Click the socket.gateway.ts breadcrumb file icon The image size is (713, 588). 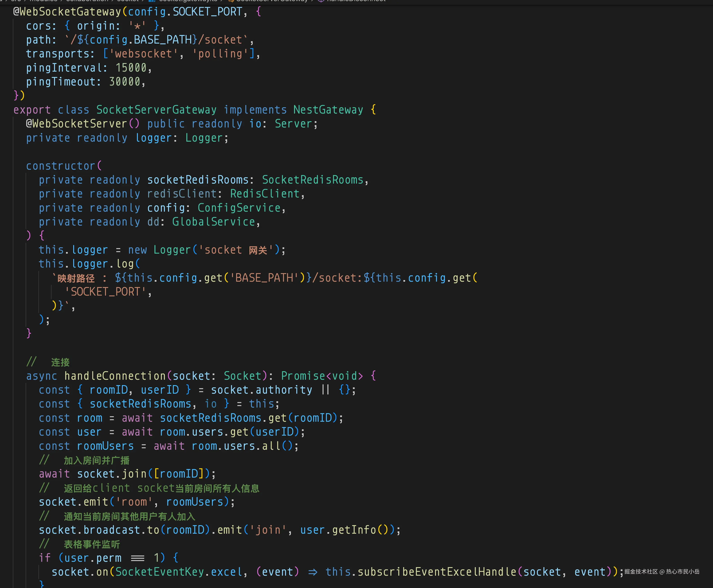pyautogui.click(x=152, y=1)
